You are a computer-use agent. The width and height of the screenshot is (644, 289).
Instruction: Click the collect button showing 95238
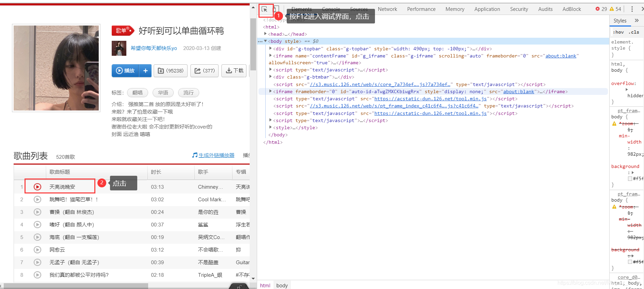pyautogui.click(x=171, y=70)
